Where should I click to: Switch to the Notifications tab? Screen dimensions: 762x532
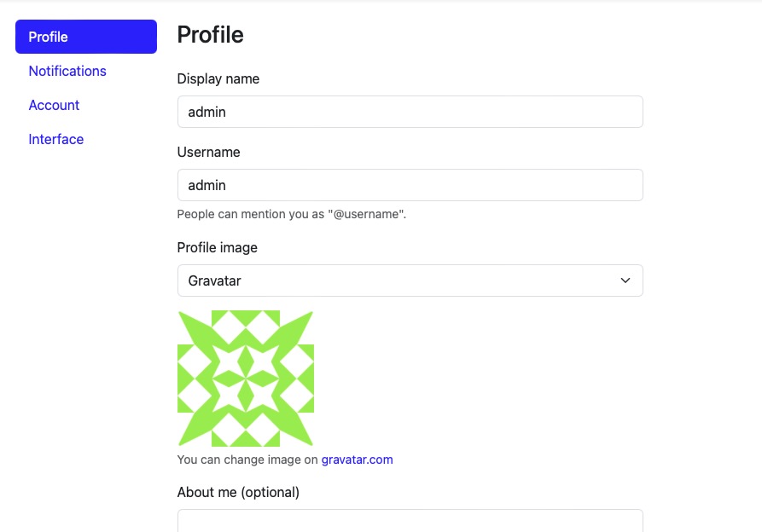tap(67, 71)
